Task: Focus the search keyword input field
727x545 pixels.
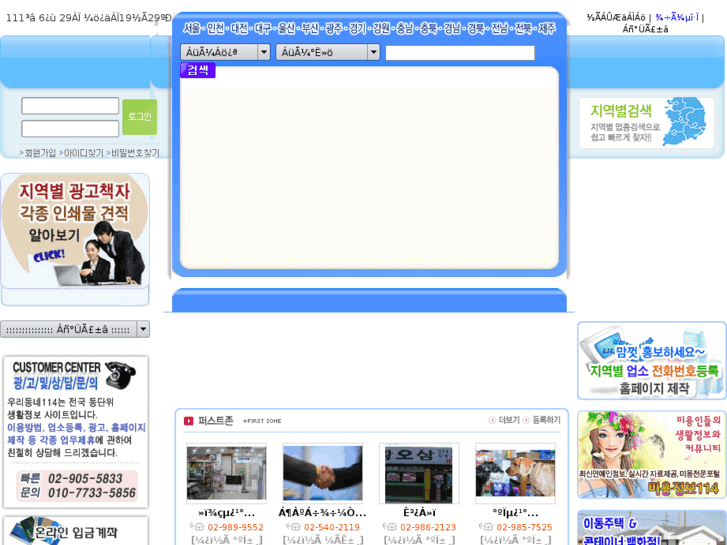Action: (460, 52)
